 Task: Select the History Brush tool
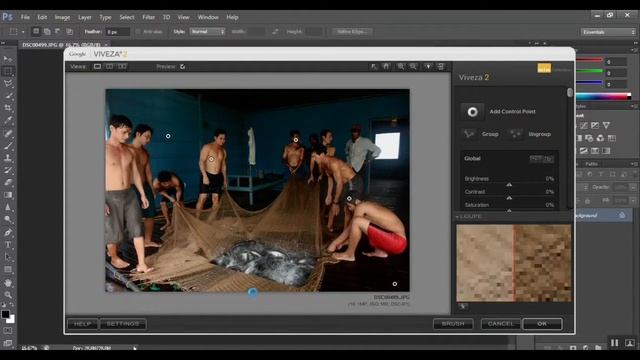(x=8, y=170)
